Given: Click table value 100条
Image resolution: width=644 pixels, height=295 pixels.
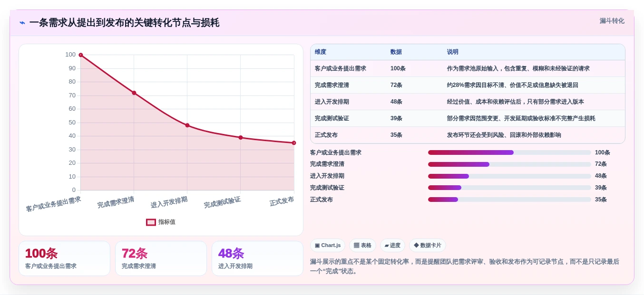Looking at the screenshot, I should coord(398,68).
